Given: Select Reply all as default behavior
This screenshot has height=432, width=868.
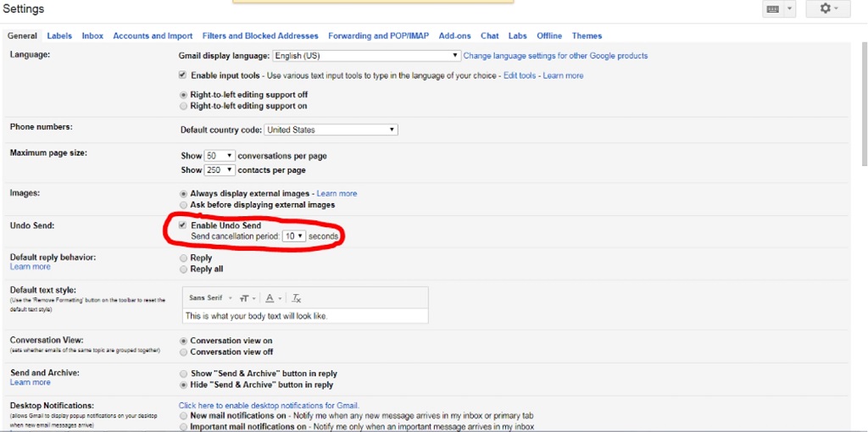Looking at the screenshot, I should (184, 269).
